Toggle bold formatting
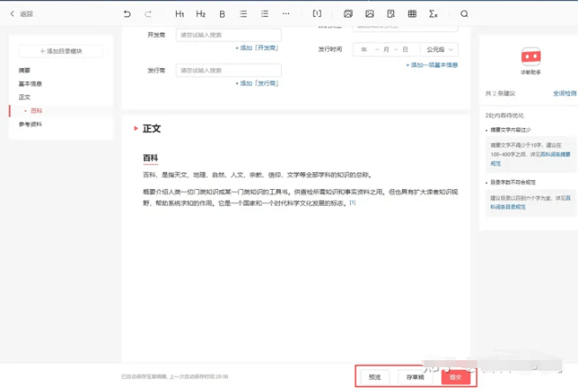The height and width of the screenshot is (392, 585). coord(222,14)
